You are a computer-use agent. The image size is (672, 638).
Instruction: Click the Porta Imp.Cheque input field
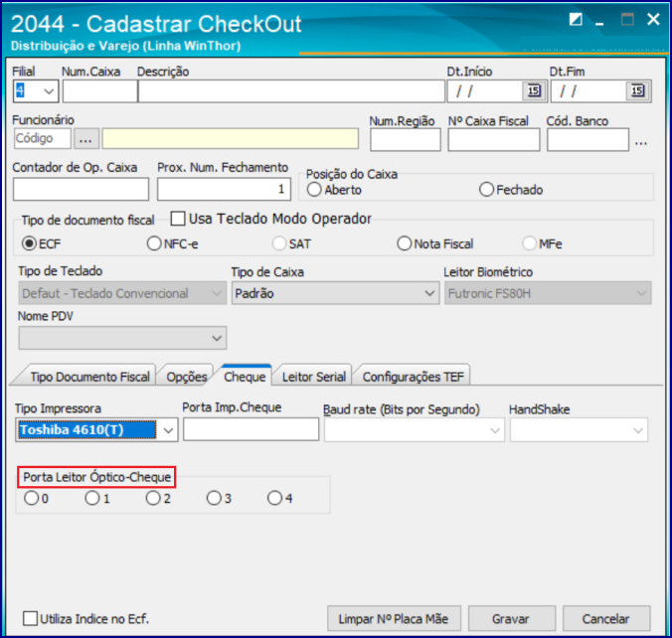252,429
